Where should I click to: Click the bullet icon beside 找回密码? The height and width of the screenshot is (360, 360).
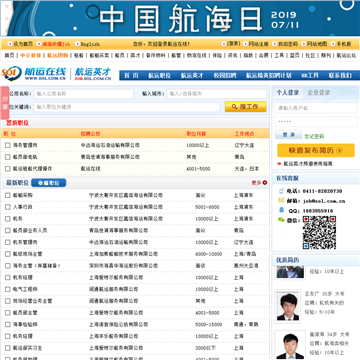[275, 44]
